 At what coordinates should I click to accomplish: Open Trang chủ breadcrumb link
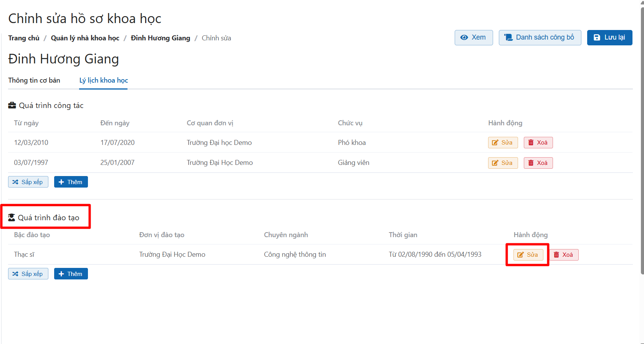[x=24, y=38]
